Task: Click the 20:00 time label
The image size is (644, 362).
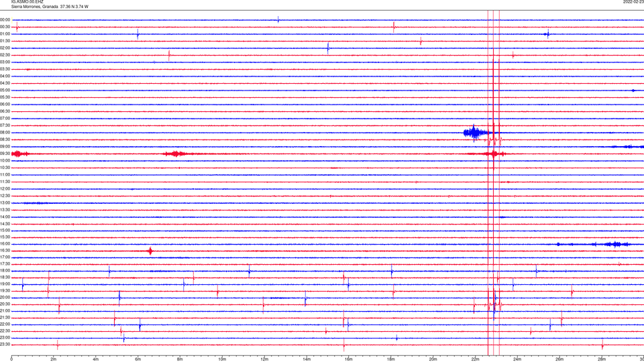Action: coord(5,298)
